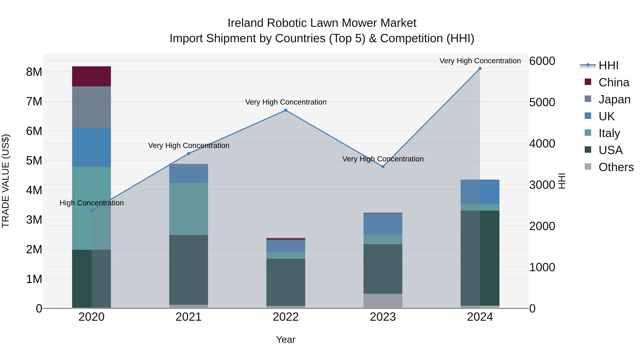The image size is (644, 362).
Task: Click the 2021 x-axis tick label
Action: (189, 317)
